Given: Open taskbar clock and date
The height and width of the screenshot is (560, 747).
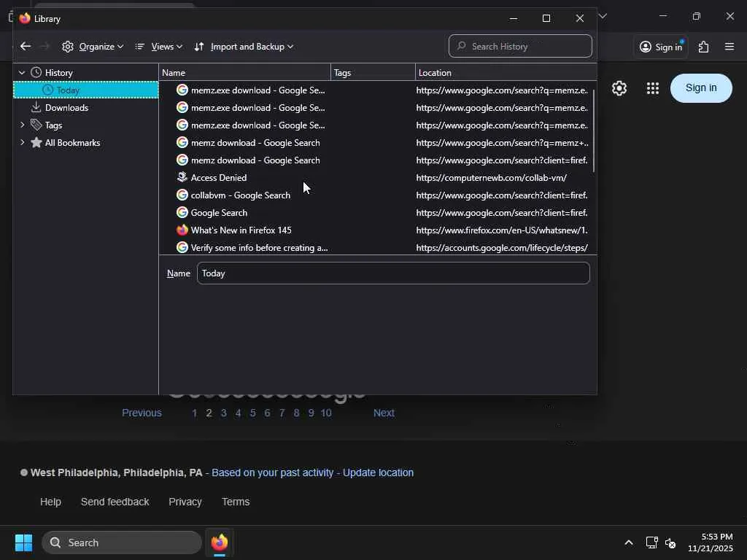Looking at the screenshot, I should pyautogui.click(x=711, y=542).
